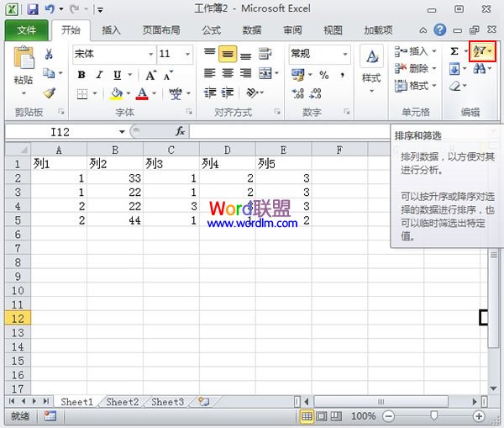Click the Fill down icon
Image resolution: width=504 pixels, height=428 pixels.
tap(454, 69)
